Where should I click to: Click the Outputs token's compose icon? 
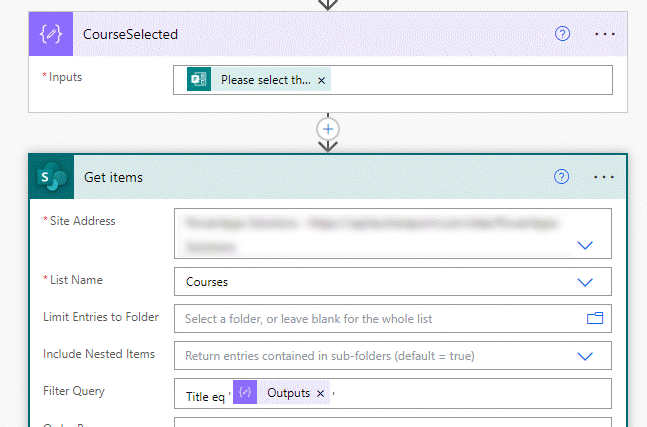click(x=245, y=392)
